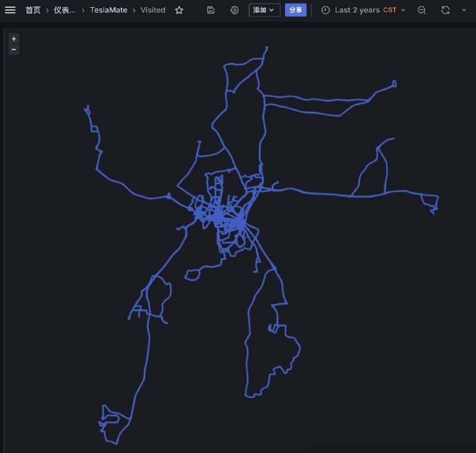Mark the Visited dashboard as favorite
Screen dimensions: 476x453
[x=179, y=10]
